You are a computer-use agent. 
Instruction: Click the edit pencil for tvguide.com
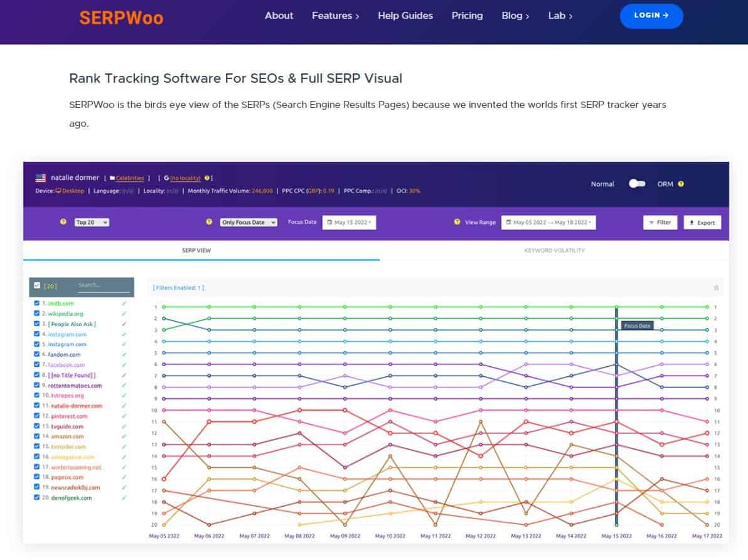(124, 426)
